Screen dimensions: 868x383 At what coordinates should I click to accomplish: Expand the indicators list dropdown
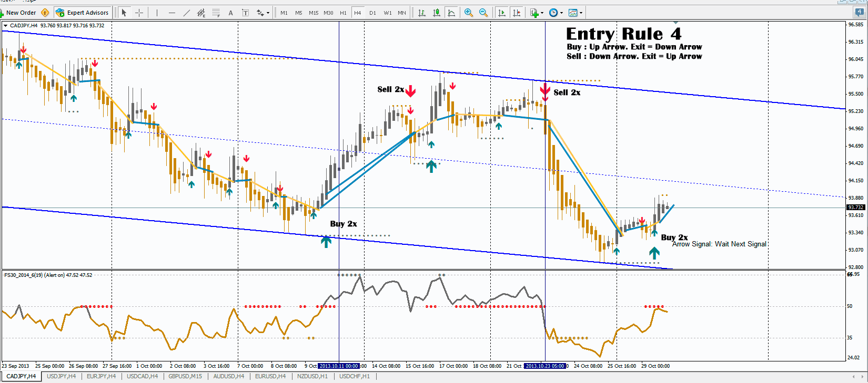point(542,13)
